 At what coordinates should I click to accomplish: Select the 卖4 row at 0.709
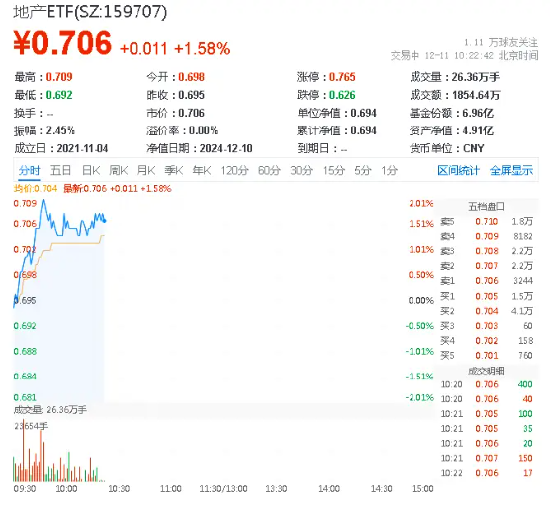pyautogui.click(x=487, y=236)
